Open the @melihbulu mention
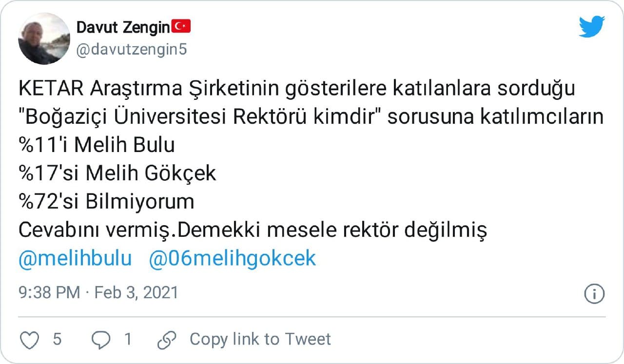 (75, 259)
